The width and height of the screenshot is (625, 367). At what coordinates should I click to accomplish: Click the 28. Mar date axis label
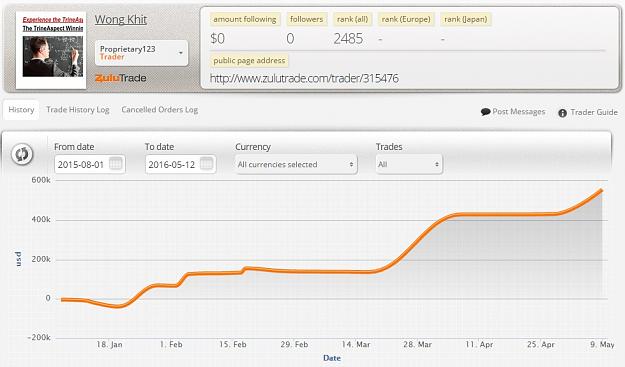coord(417,344)
